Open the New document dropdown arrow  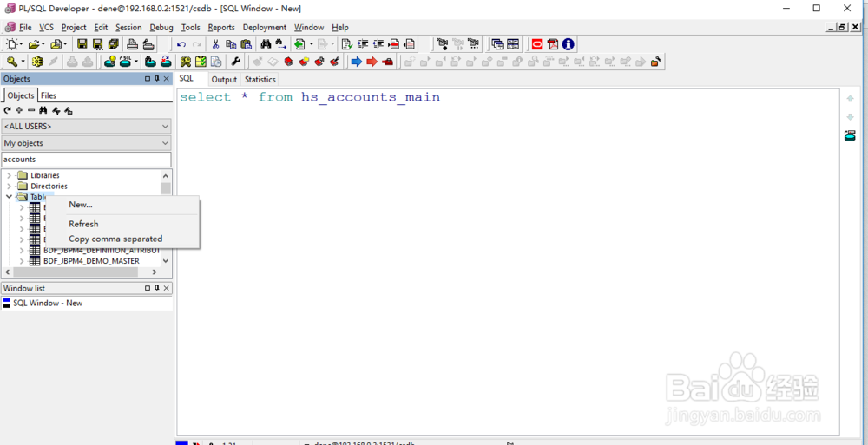(22, 44)
